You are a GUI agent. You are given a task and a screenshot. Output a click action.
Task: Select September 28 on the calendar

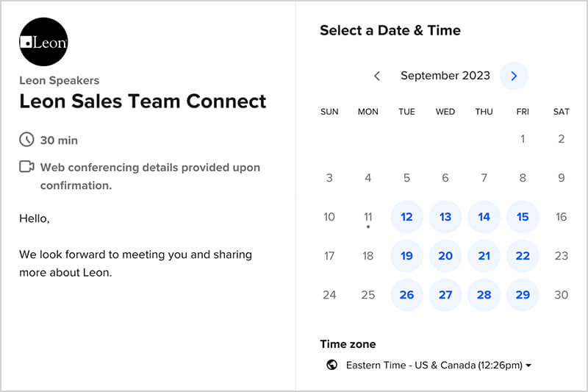pyautogui.click(x=484, y=295)
